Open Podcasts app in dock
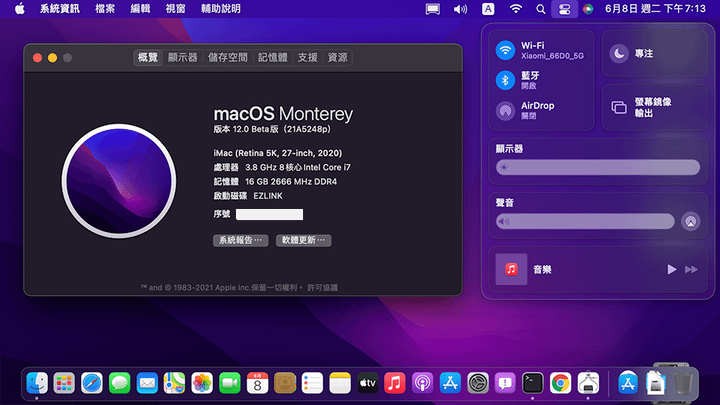The image size is (720, 405). coord(422,383)
